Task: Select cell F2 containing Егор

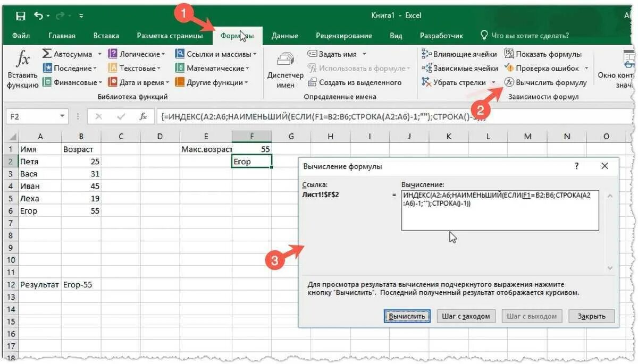Action: (x=252, y=162)
